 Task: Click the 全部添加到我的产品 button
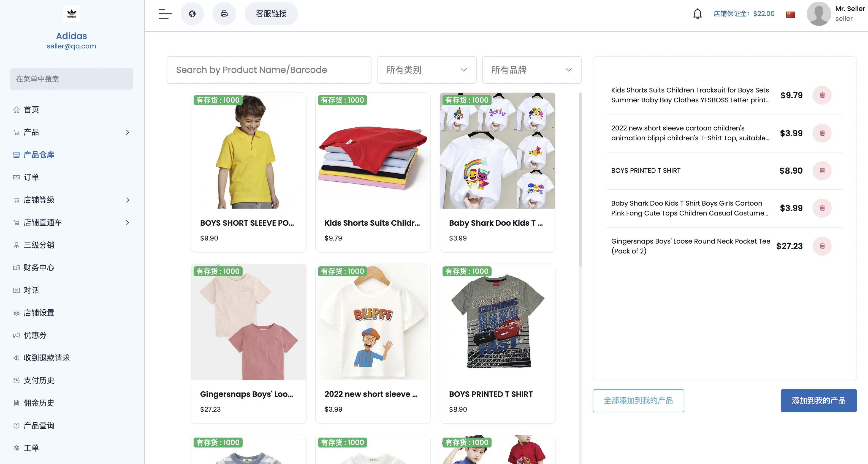(638, 400)
